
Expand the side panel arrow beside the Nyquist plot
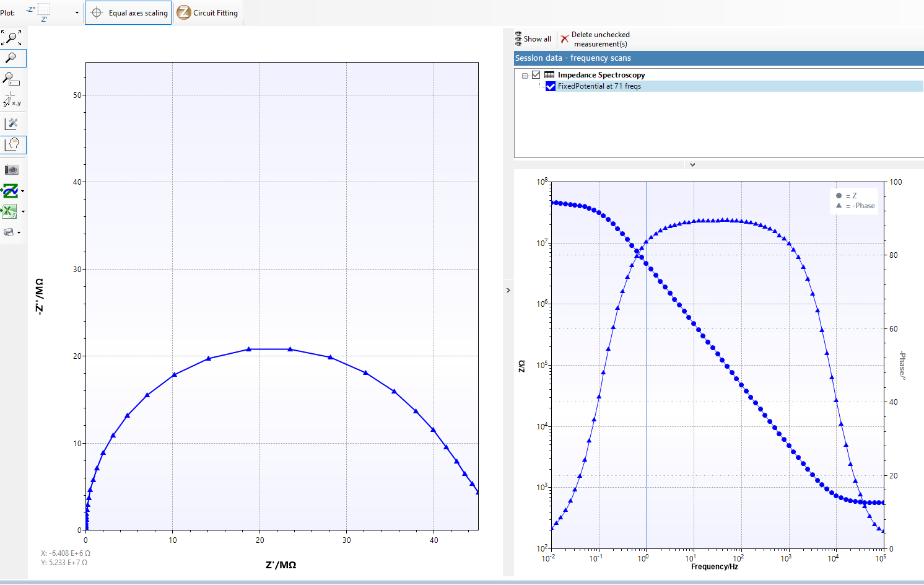pyautogui.click(x=508, y=289)
